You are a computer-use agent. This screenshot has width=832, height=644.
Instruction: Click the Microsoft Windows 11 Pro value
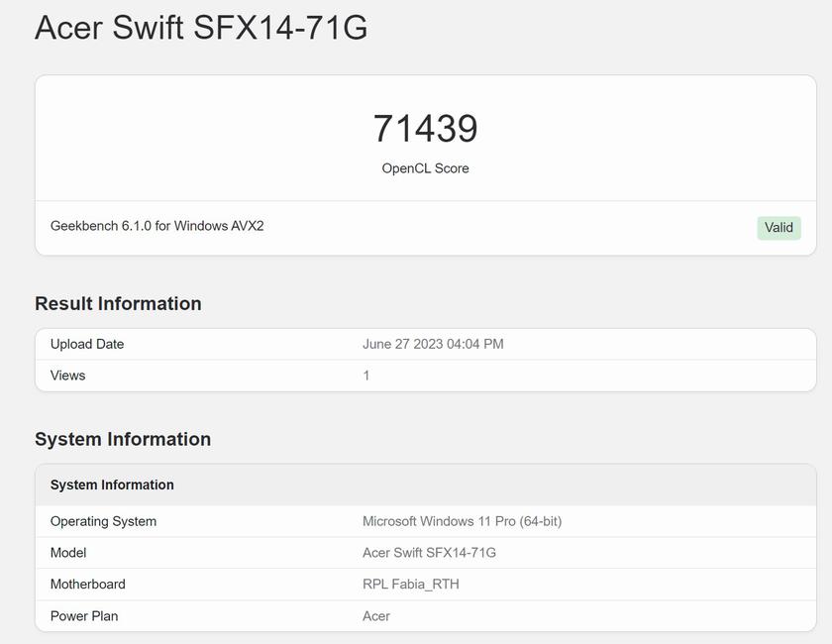coord(462,521)
